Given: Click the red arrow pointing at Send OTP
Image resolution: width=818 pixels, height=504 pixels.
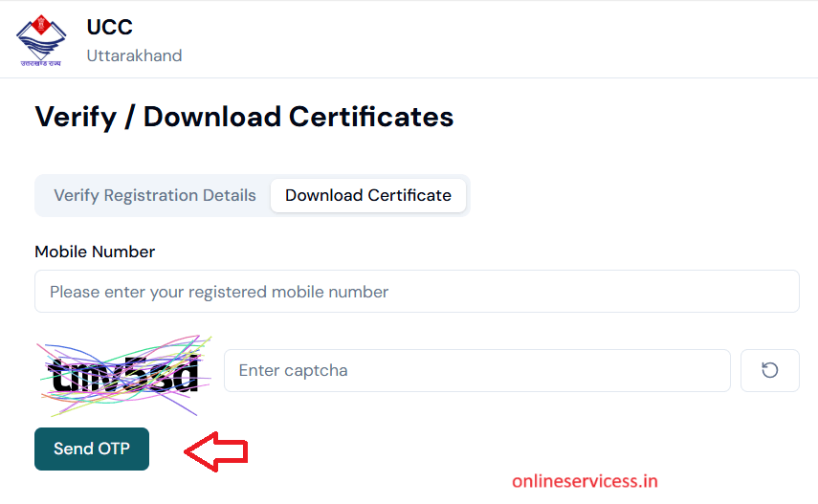Looking at the screenshot, I should (216, 451).
